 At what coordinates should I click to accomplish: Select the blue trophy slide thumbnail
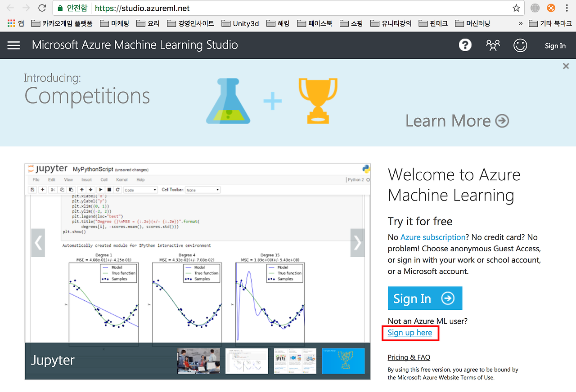[343, 361]
